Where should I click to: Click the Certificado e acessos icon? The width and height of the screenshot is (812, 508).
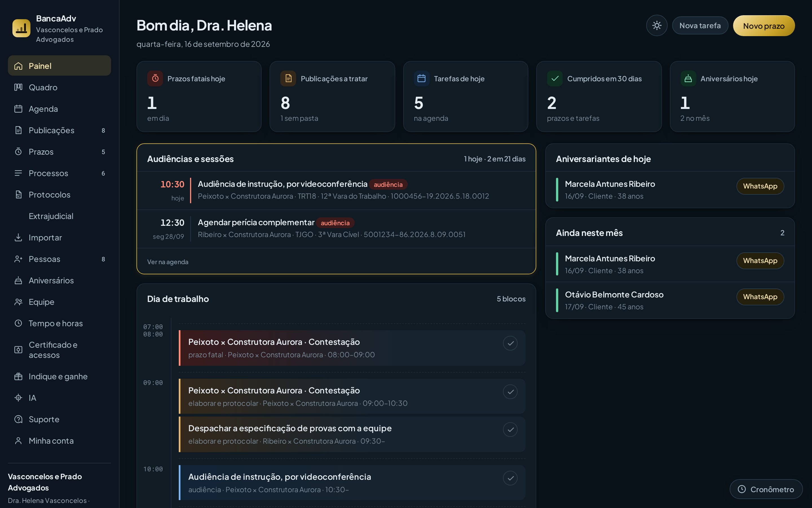pos(18,350)
